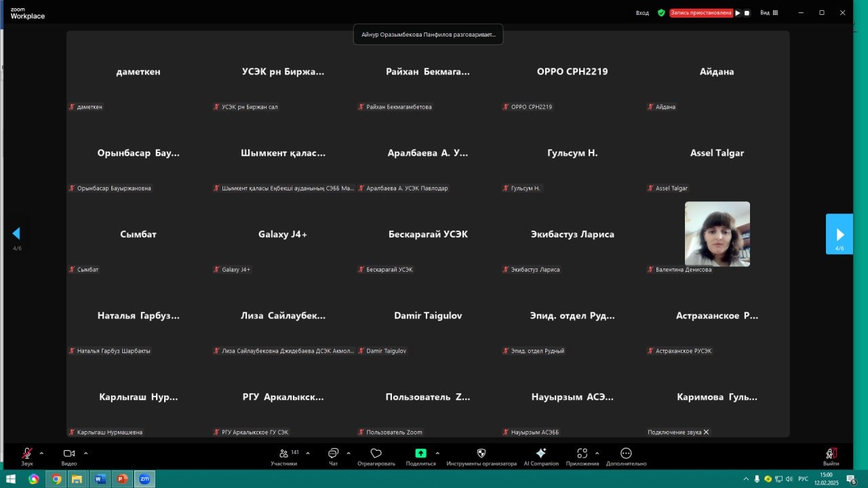
Task: Open the Вид view layout menu
Action: (x=769, y=13)
